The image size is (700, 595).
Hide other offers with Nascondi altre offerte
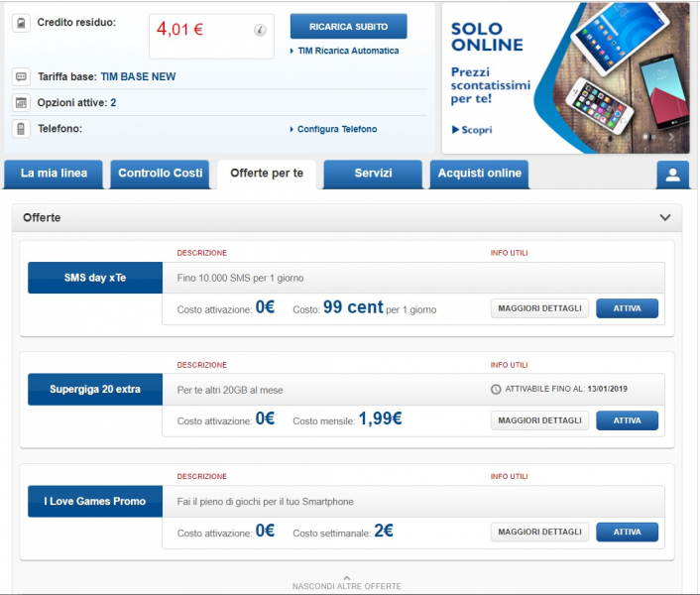coord(346,583)
